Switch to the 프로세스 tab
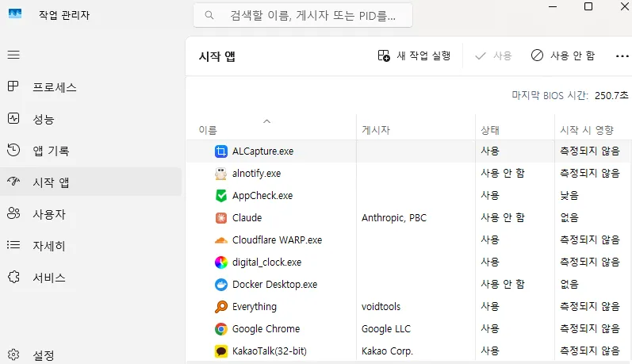The height and width of the screenshot is (364, 632). 90,86
